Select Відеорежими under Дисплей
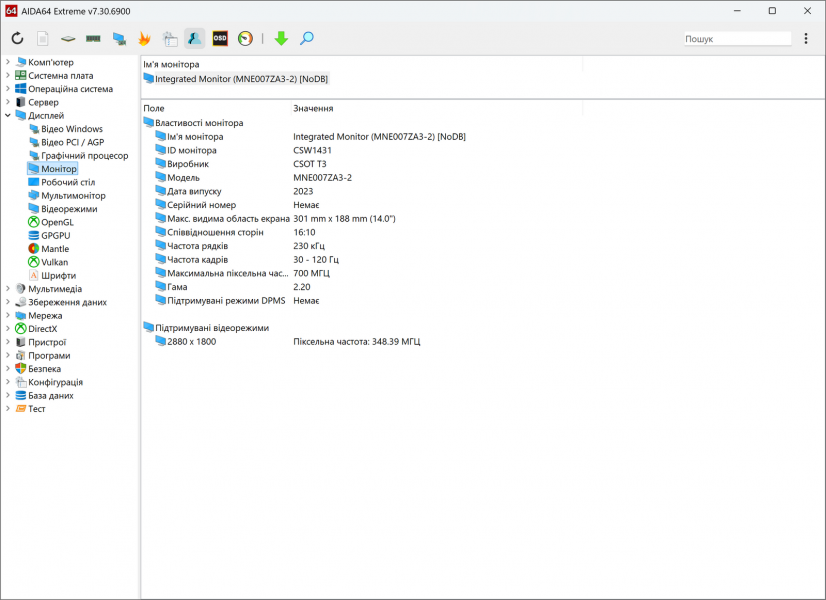This screenshot has width=826, height=600. (x=69, y=209)
